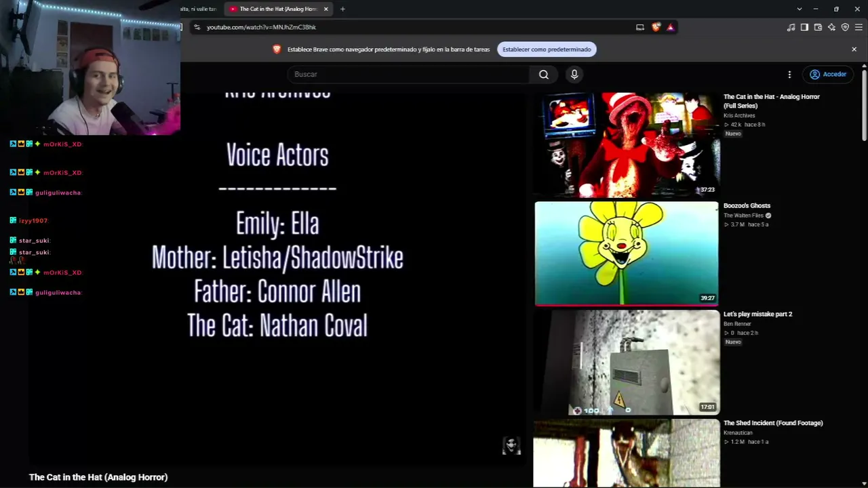The height and width of the screenshot is (488, 868).
Task: Click the 17:01 duration badge
Action: tap(707, 407)
